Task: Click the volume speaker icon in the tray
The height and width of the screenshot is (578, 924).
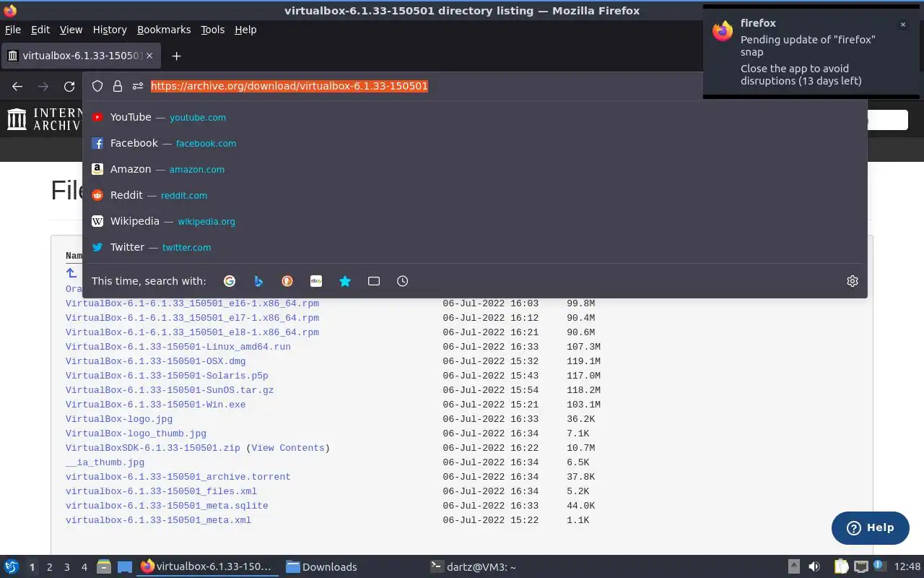Action: tap(814, 567)
